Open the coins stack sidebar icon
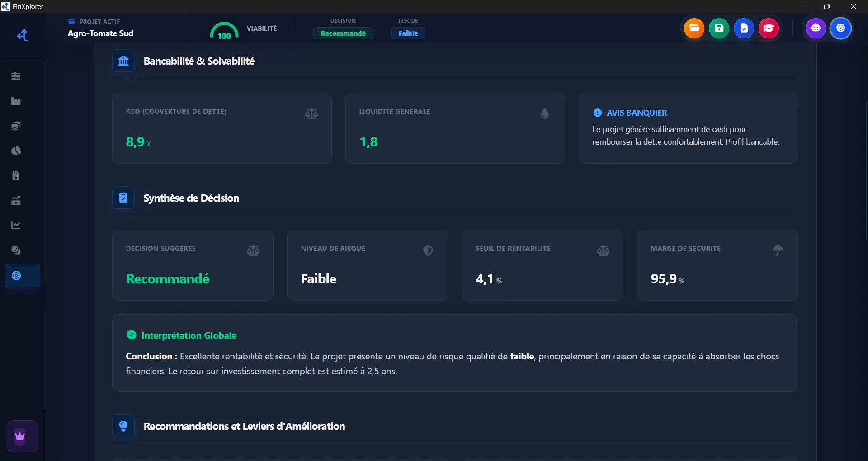 [x=16, y=126]
